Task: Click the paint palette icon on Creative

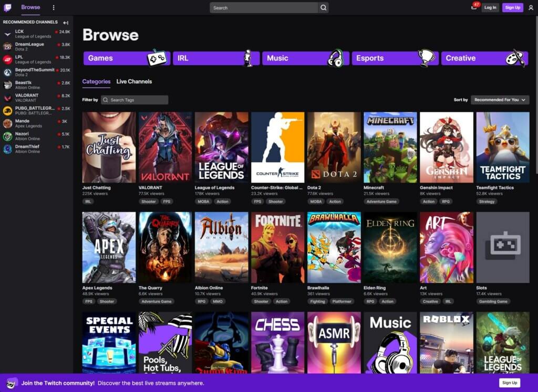Action: tap(516, 58)
